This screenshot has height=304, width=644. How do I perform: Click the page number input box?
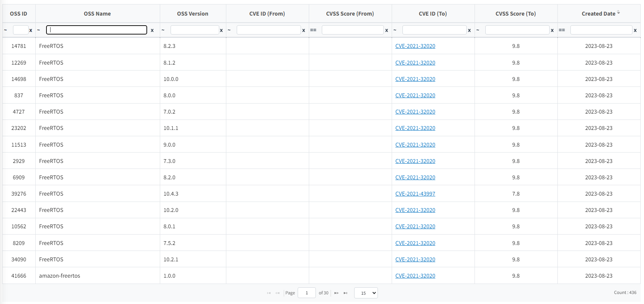click(307, 293)
